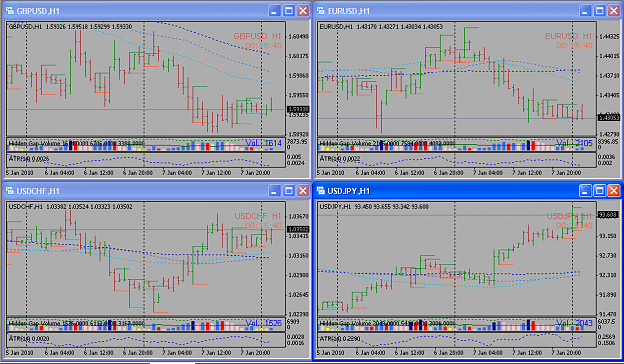Click the 00:15:40 candle timer in EURUSD chart
Screen dimensions: 624x364
tap(574, 46)
